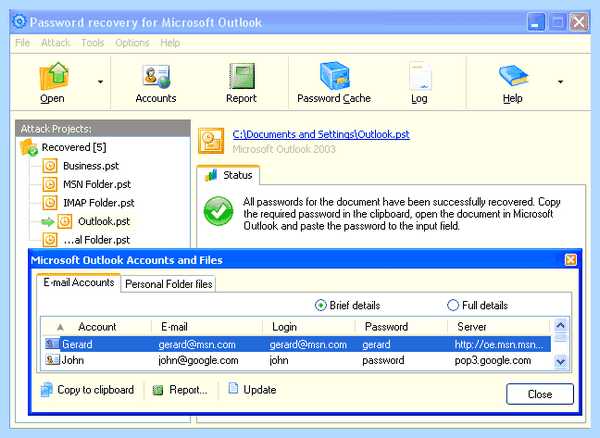Screen dimensions: 600x438
Task: Open the File menu
Action: click(22, 43)
